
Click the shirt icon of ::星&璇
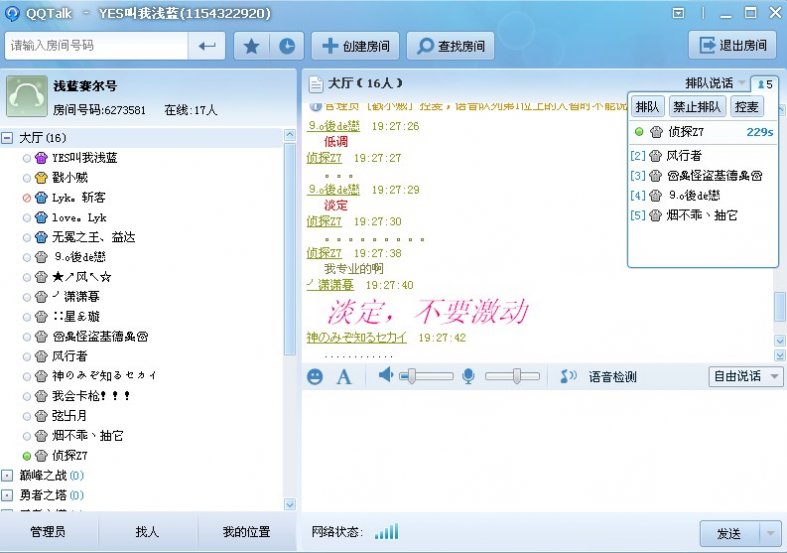41,317
